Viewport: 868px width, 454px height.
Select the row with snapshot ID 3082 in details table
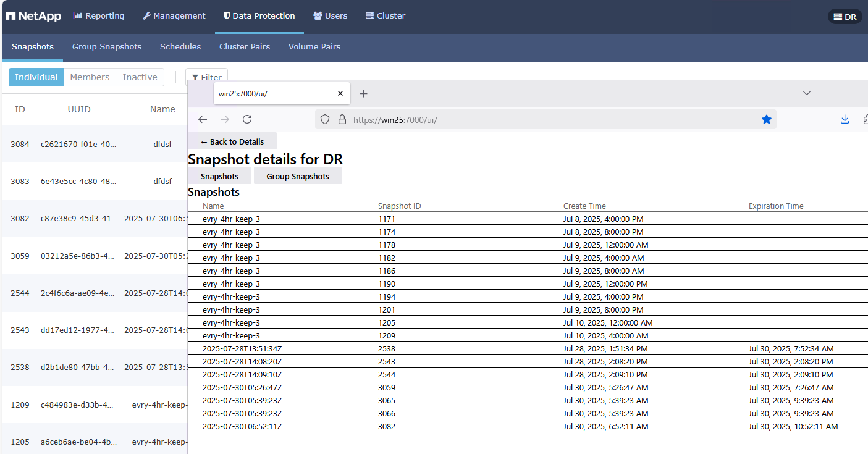coord(528,426)
